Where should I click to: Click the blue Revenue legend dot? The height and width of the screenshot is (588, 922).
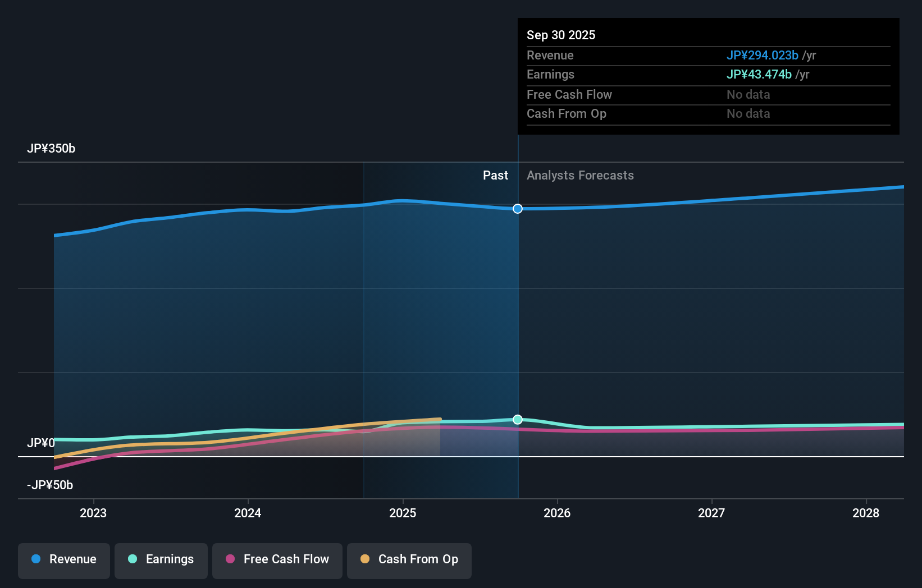[x=37, y=559]
